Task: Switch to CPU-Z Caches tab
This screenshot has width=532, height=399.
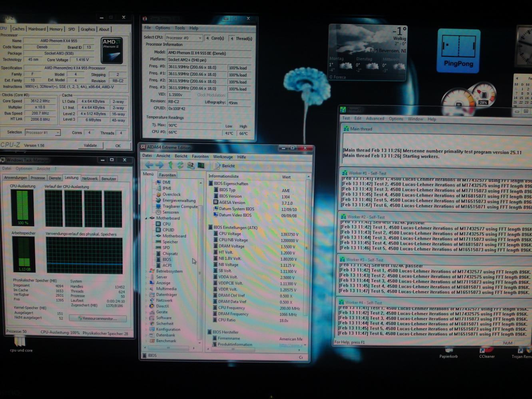Action: 18,29
